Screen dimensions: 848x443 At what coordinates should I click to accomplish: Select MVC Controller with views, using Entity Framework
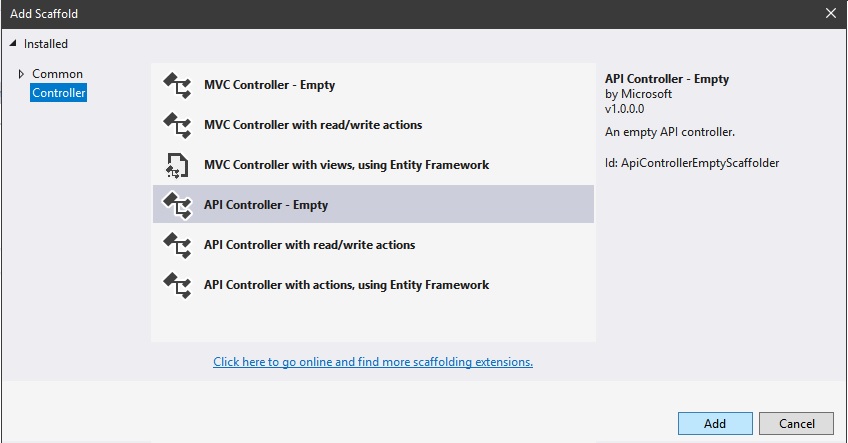pyautogui.click(x=373, y=165)
